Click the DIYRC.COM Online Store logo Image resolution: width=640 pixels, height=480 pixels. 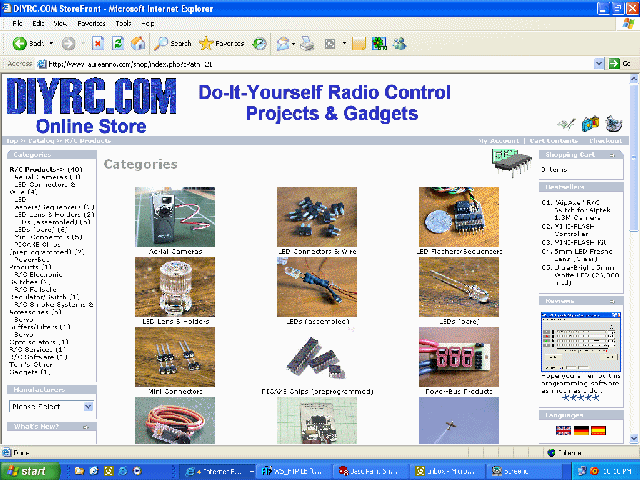click(x=91, y=105)
